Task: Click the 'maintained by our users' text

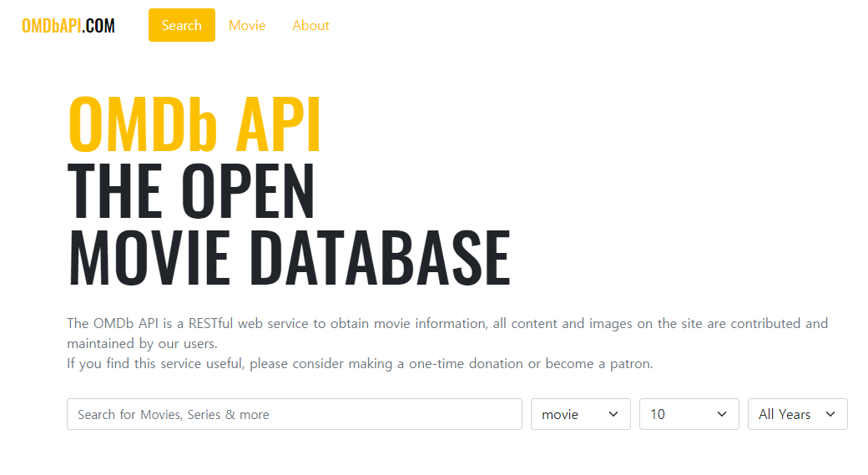Action: coord(142,344)
